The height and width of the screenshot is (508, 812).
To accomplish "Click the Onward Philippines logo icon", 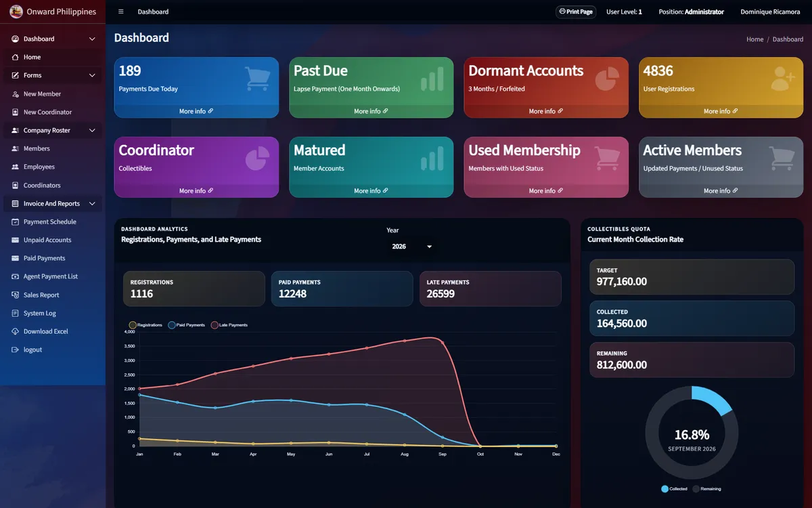I will [16, 12].
